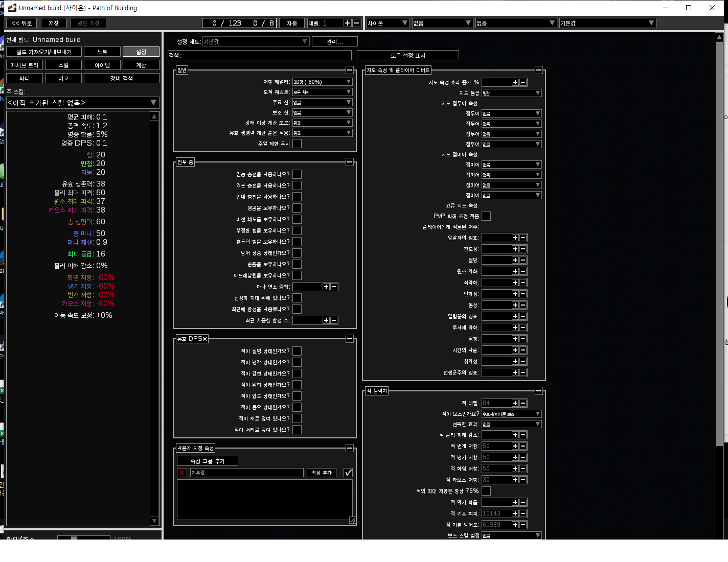This screenshot has width=728, height=562.
Task: Open the 설정 세트 dropdown
Action: coord(256,41)
